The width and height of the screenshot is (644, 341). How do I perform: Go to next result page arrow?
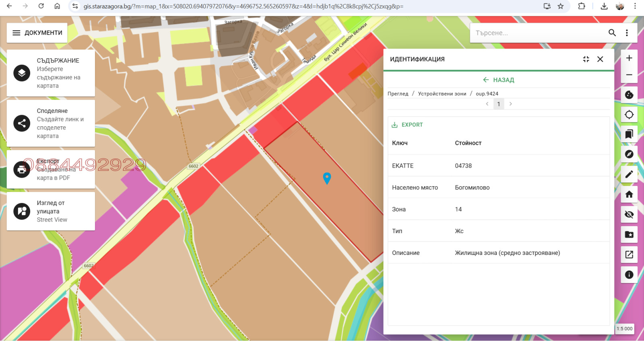click(511, 104)
